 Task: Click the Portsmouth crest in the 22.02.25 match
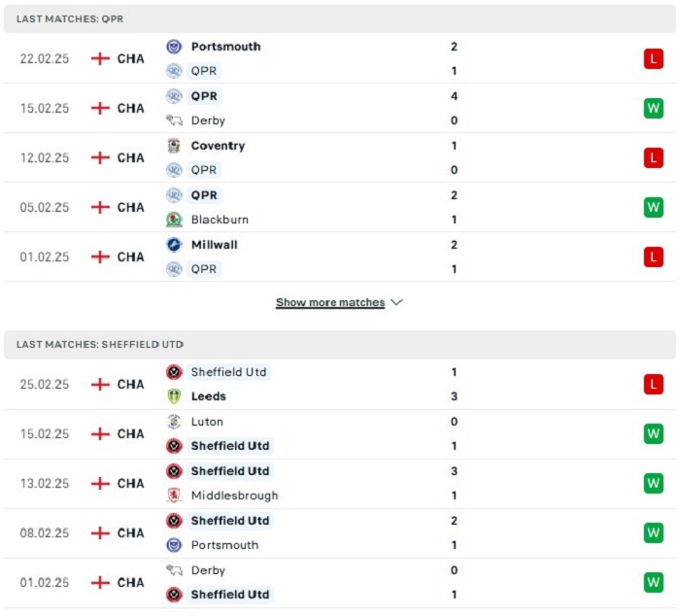click(174, 47)
